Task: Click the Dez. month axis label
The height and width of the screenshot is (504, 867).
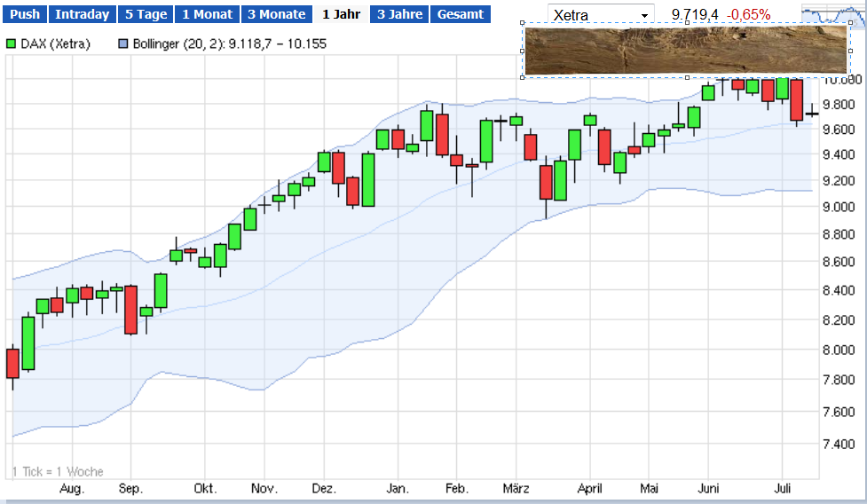Action: point(324,489)
